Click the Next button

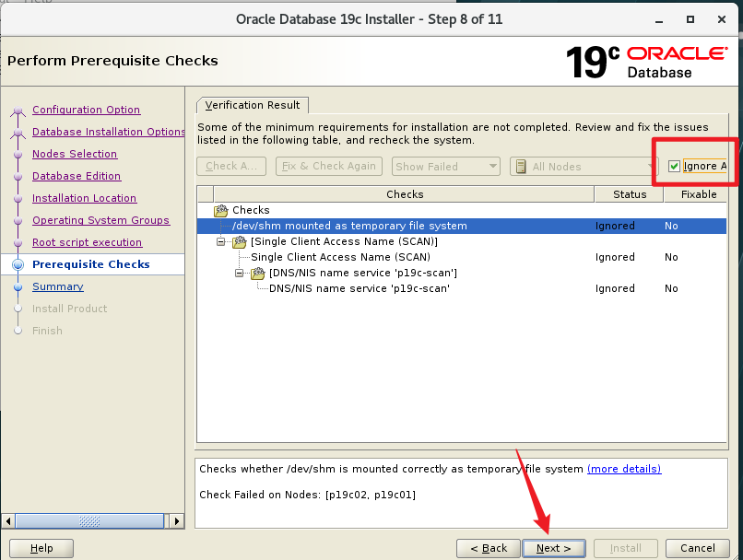[553, 548]
